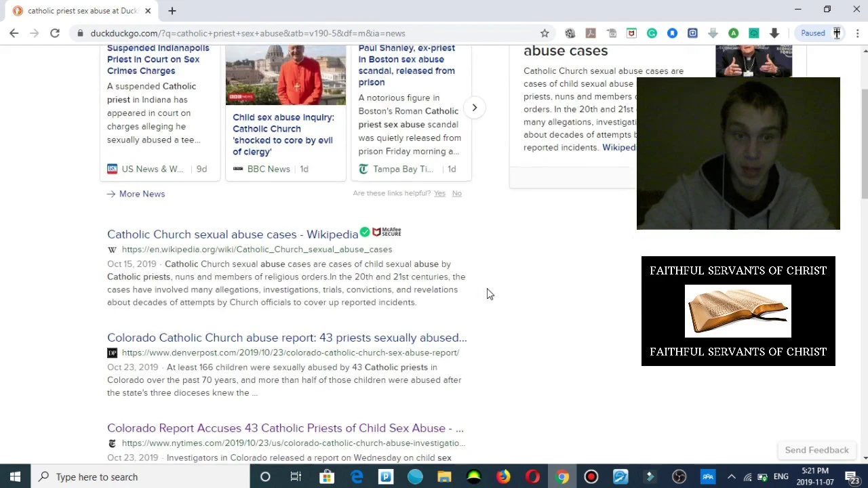Switch to Chrome in taskbar
This screenshot has height=488, width=868.
(x=562, y=476)
